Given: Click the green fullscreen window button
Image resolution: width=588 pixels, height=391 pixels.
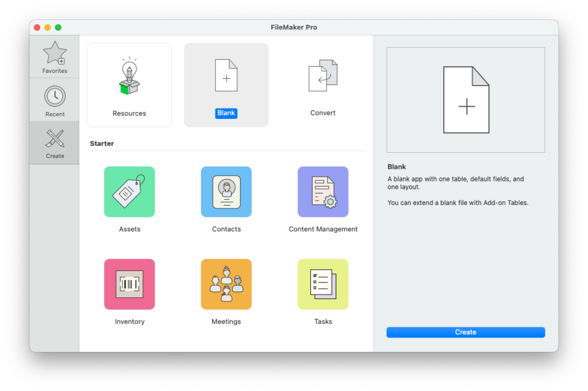Looking at the screenshot, I should tap(58, 28).
